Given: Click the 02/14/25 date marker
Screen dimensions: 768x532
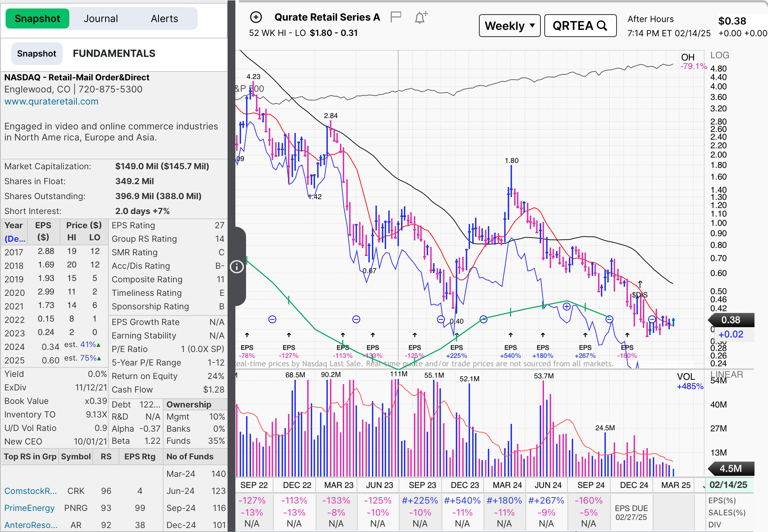Looking at the screenshot, I should point(728,485).
